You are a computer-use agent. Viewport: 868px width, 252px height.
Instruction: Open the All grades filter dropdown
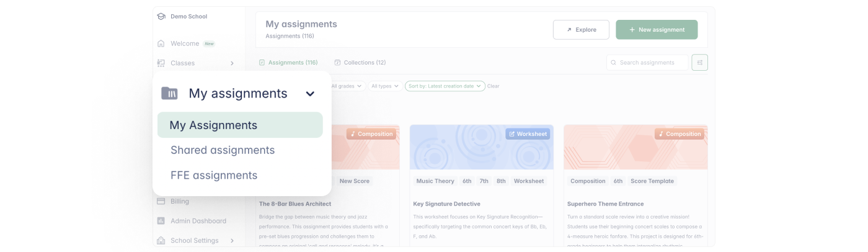point(347,86)
